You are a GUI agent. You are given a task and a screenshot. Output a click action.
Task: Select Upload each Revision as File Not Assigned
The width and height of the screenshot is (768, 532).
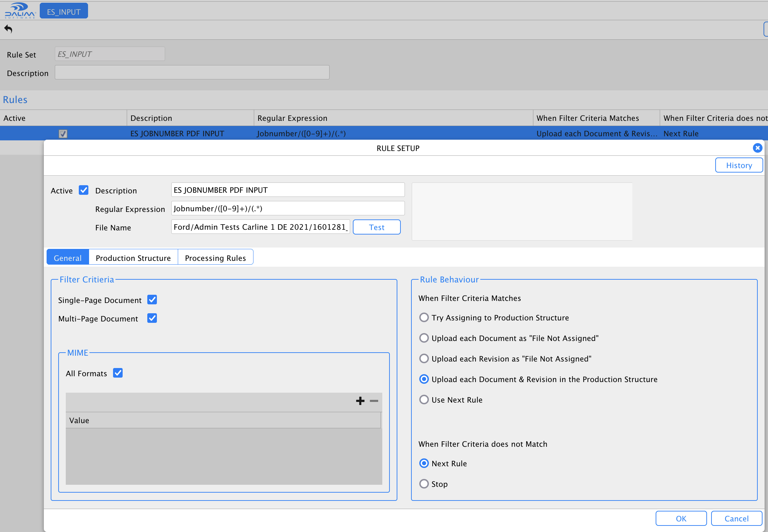pyautogui.click(x=424, y=358)
